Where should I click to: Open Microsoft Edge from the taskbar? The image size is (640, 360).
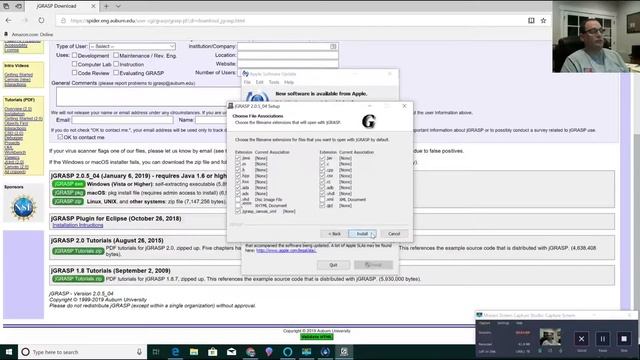click(x=176, y=352)
